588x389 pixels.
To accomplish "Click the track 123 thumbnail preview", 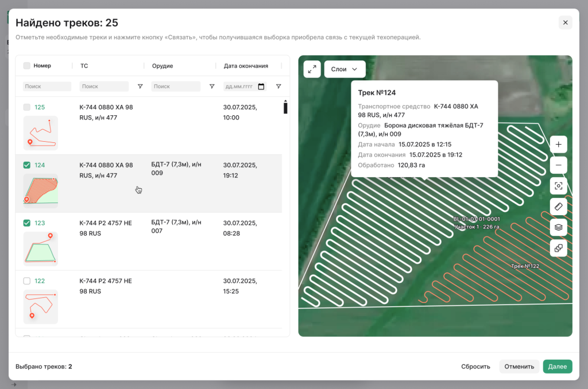I will tap(40, 248).
